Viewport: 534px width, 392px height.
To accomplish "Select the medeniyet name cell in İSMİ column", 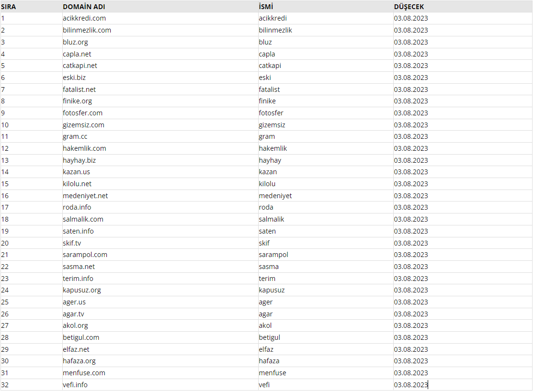I will [x=326, y=196].
